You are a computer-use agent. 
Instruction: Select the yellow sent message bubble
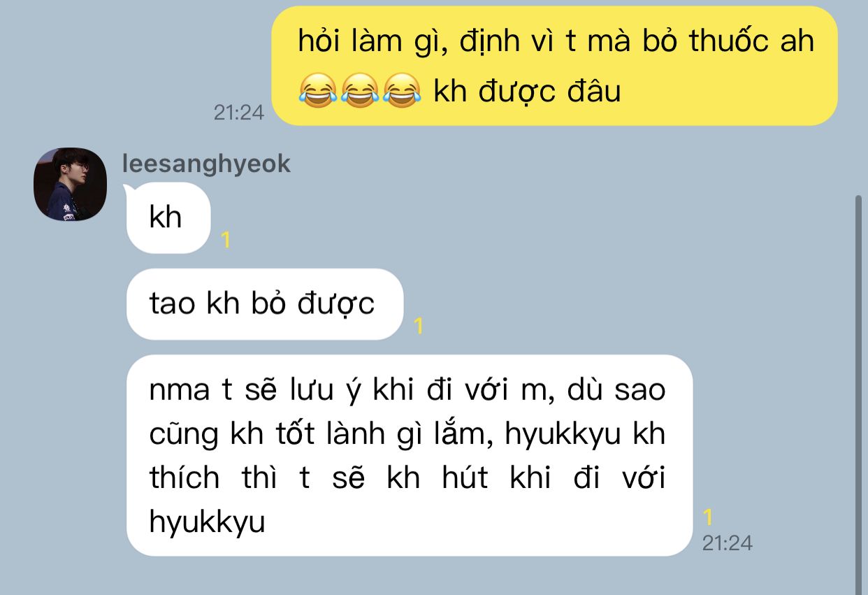click(x=554, y=66)
